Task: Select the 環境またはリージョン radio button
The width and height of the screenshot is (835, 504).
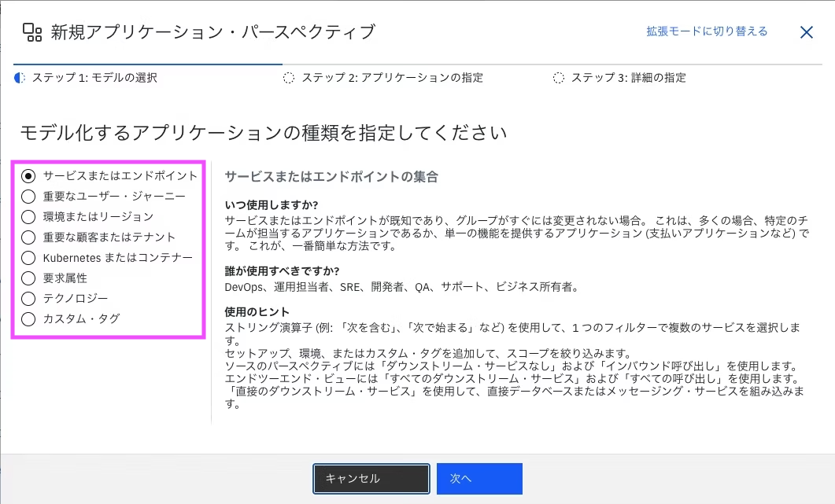Action: pos(29,216)
